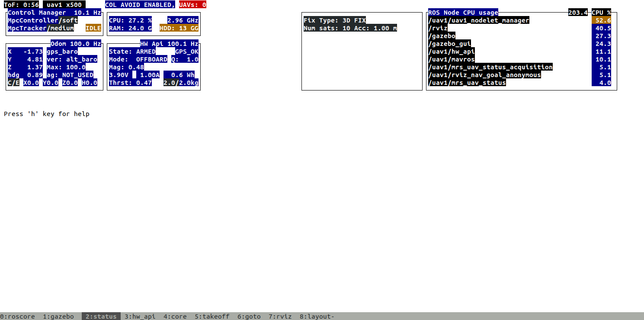Screen dimensions: 644x320
Task: Click the /uav1/rviz_nav_goal_anonymous row
Action: coord(484,75)
